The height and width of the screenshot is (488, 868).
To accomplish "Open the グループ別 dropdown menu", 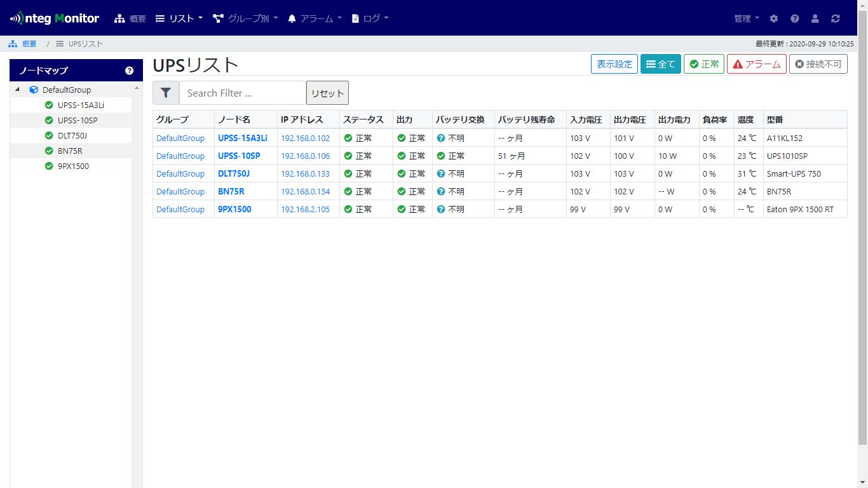I will click(x=245, y=18).
